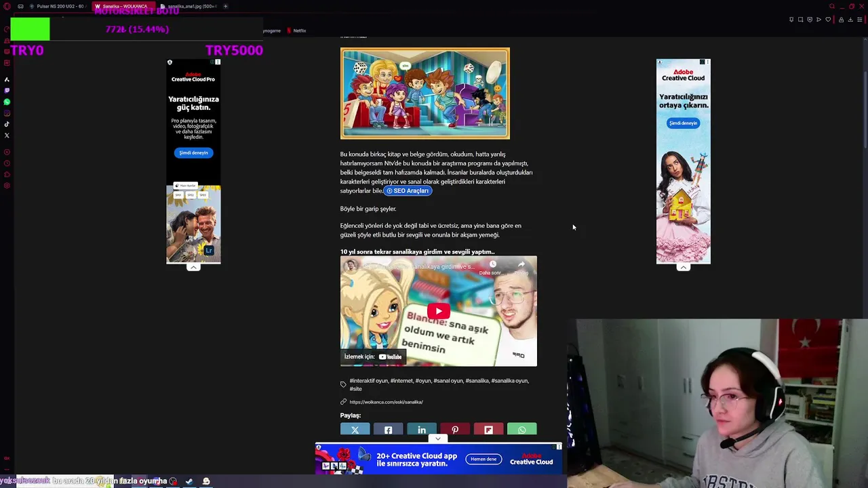
Task: Click Şimdi deneyin in right Adobe ad
Action: [x=683, y=123]
